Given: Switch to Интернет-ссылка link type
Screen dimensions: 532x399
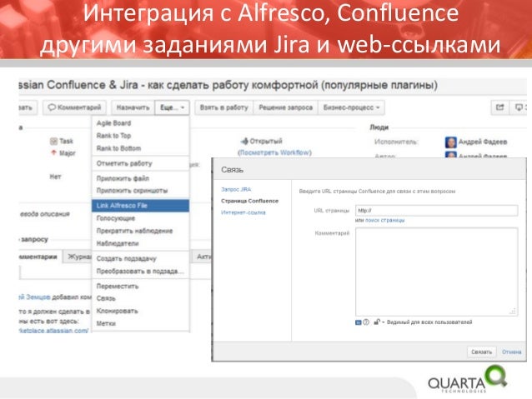Looking at the screenshot, I should [243, 212].
